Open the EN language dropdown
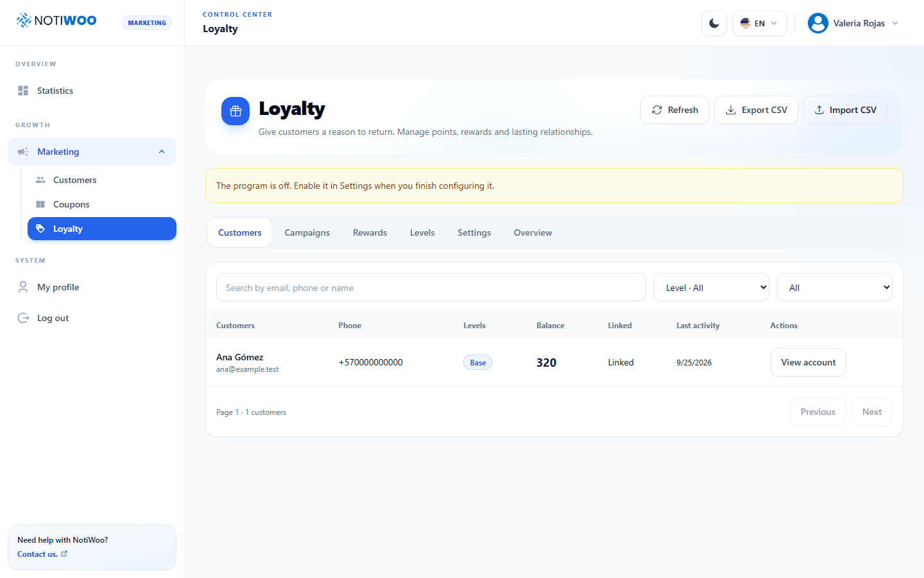 [760, 23]
